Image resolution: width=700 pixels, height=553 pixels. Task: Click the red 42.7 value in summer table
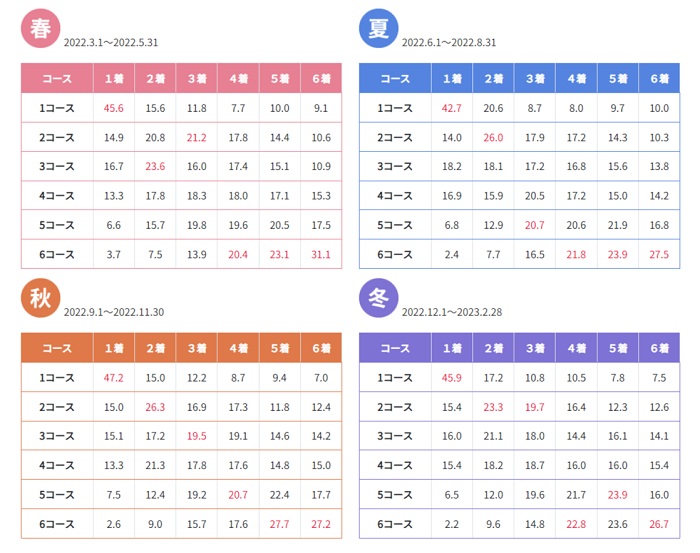pyautogui.click(x=452, y=108)
